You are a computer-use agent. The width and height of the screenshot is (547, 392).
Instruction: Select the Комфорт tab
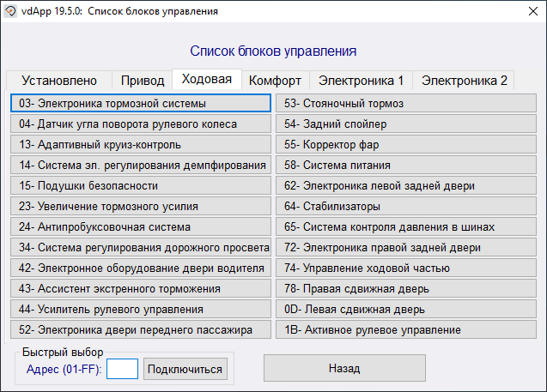pos(275,81)
